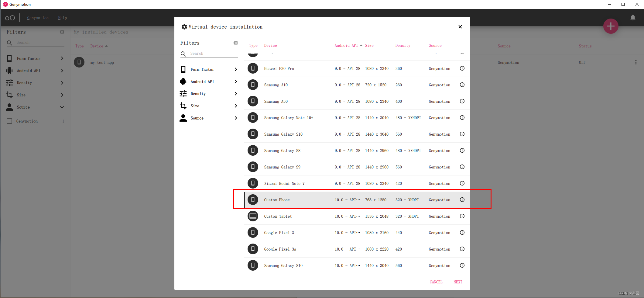Click the Huawei P30 Pro phone icon

(253, 68)
